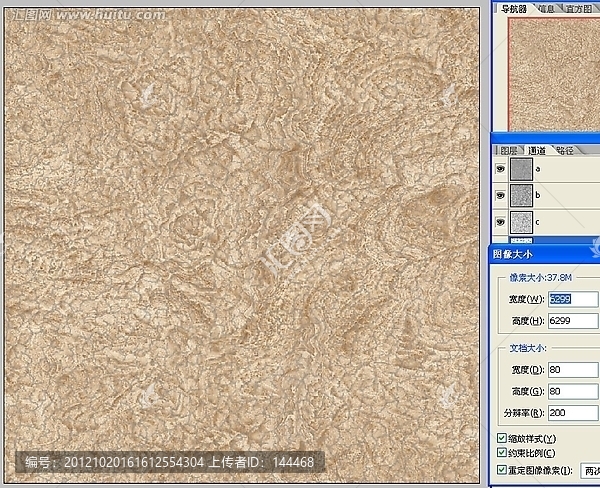Switch to the 直方图 tab
The image size is (600, 488).
coord(579,9)
